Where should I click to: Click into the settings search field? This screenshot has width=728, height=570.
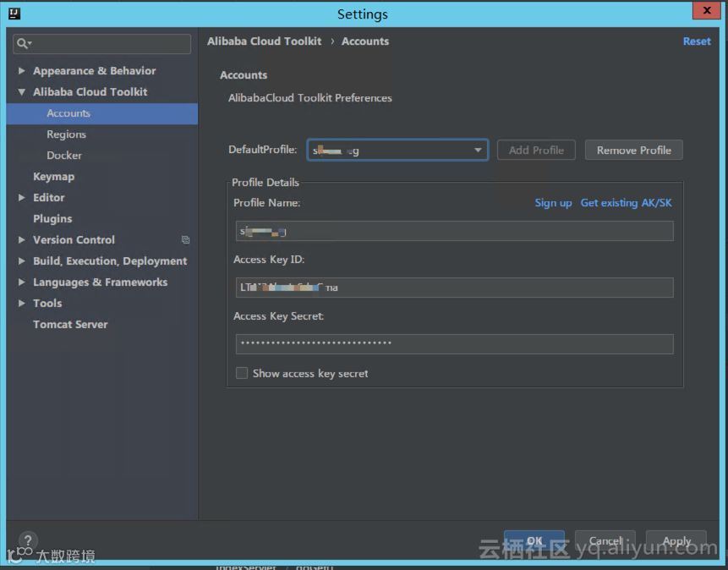tap(101, 44)
